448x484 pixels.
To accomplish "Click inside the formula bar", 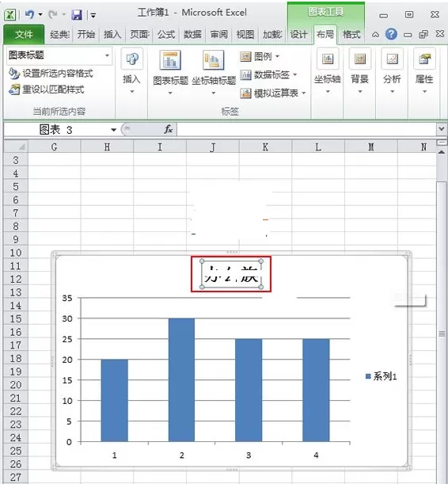I will (x=306, y=130).
